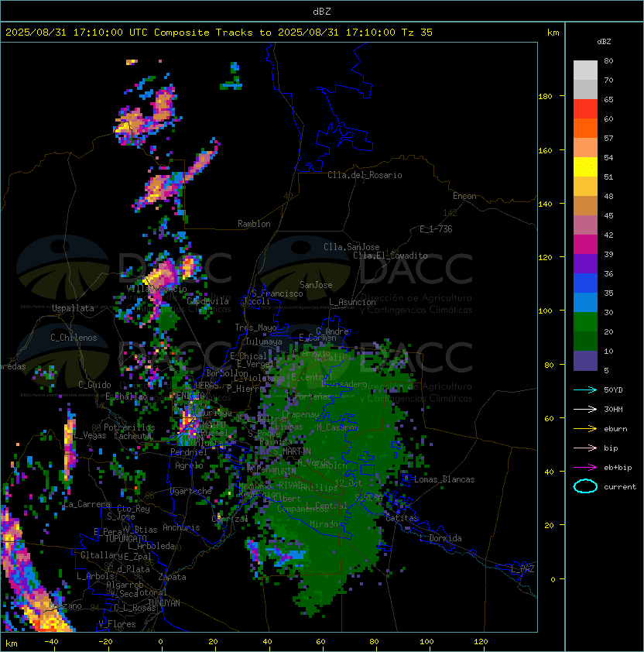The width and height of the screenshot is (644, 652).
Task: Click the Ugarteche place label
Action: tap(191, 491)
